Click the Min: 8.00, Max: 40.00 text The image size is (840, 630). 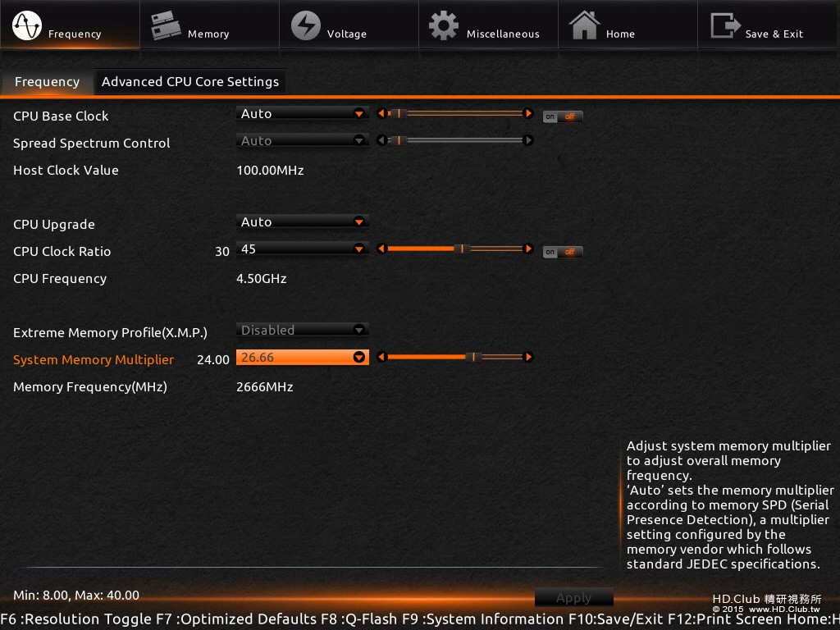click(76, 596)
